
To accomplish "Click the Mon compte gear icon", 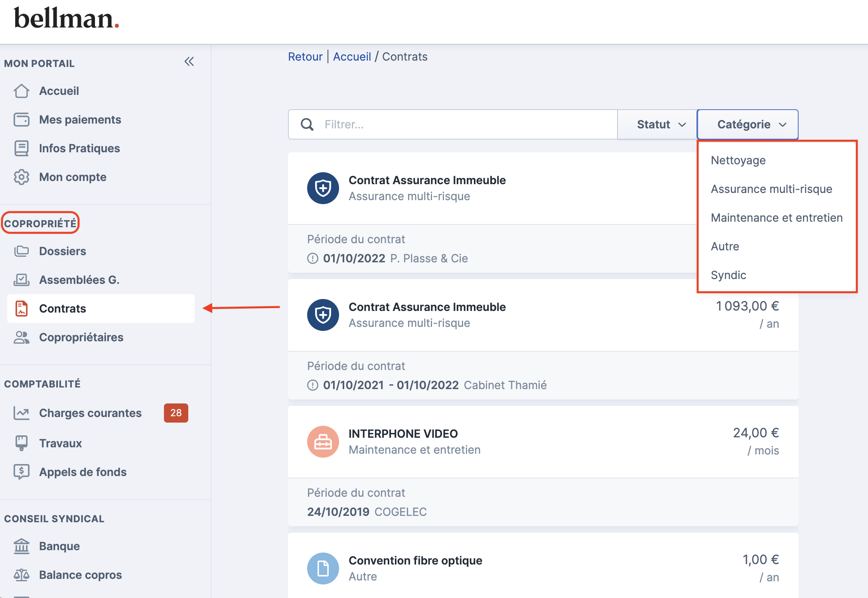I will tap(22, 177).
